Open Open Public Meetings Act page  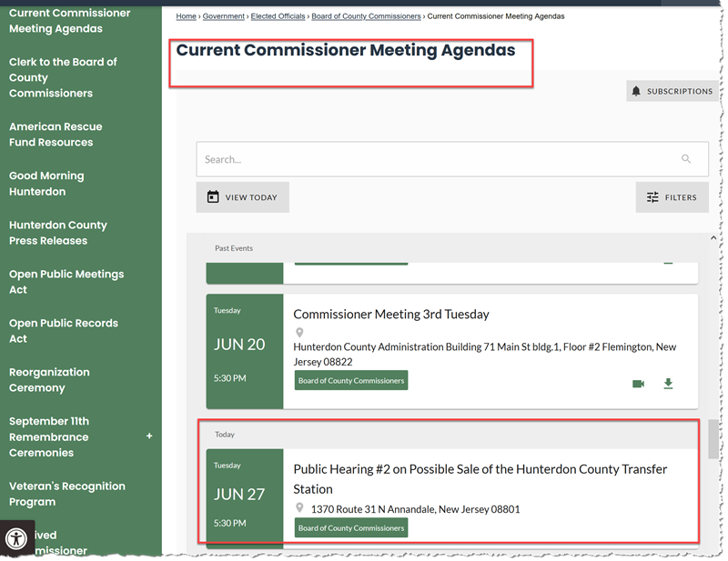[x=66, y=282]
